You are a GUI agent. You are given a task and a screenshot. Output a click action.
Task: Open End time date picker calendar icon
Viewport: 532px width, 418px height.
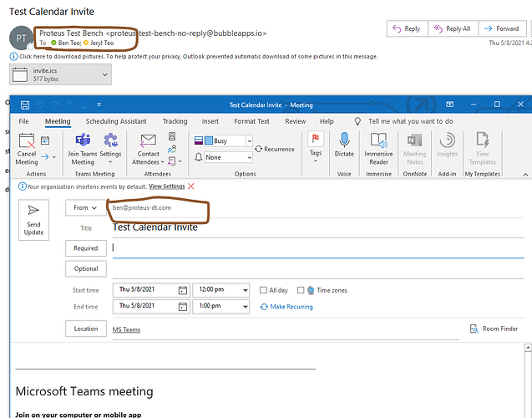183,306
